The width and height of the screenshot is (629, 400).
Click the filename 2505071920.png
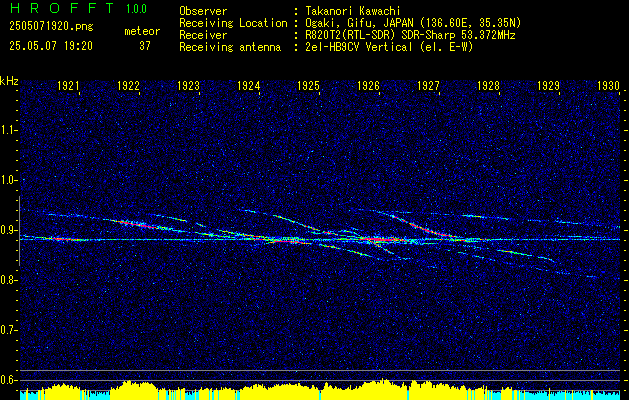click(x=51, y=27)
